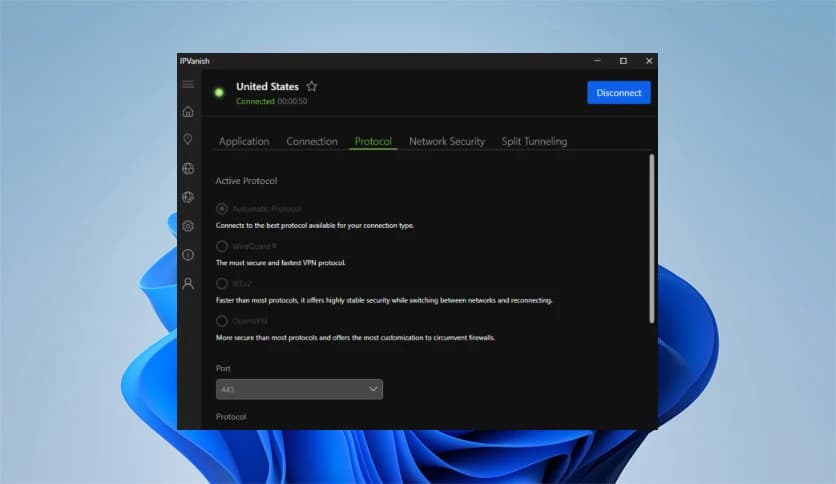
Task: Select the WireGuard radio button
Action: tap(222, 246)
